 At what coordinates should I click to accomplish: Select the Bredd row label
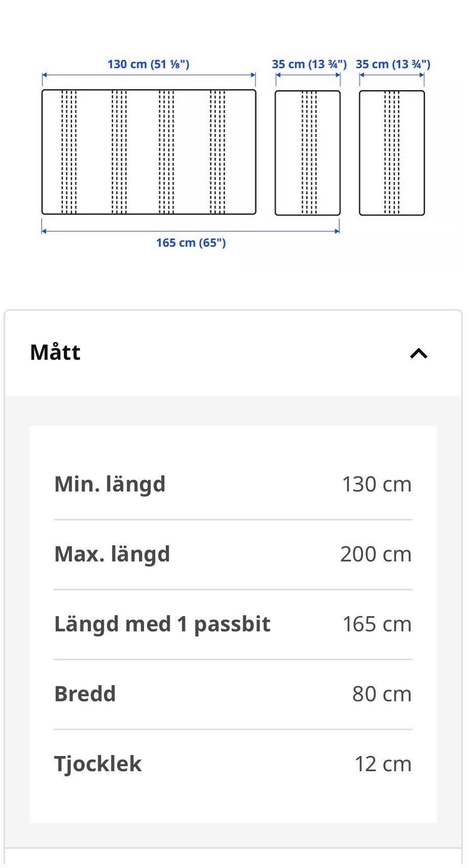click(85, 694)
